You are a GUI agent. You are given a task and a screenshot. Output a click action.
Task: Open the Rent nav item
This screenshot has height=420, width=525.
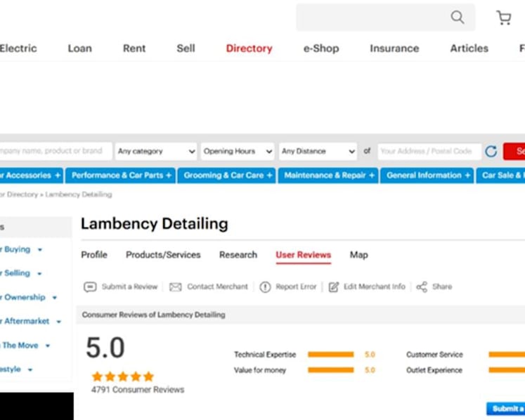tap(134, 48)
